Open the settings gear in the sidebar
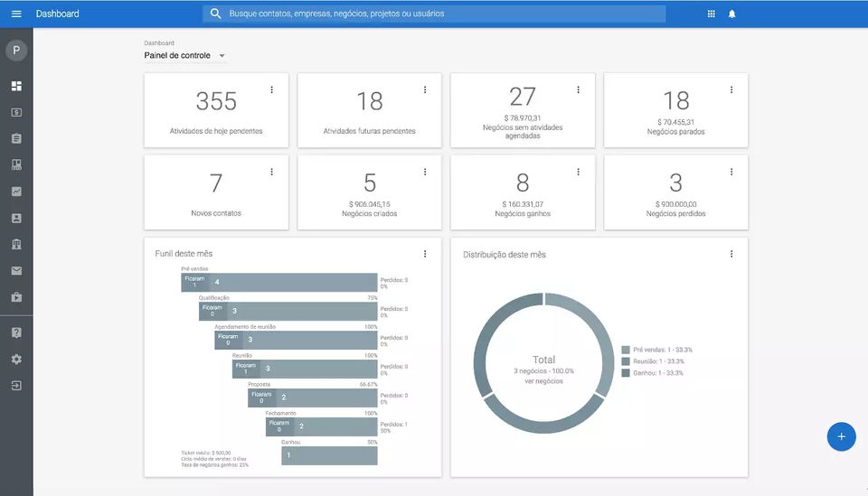 point(16,359)
